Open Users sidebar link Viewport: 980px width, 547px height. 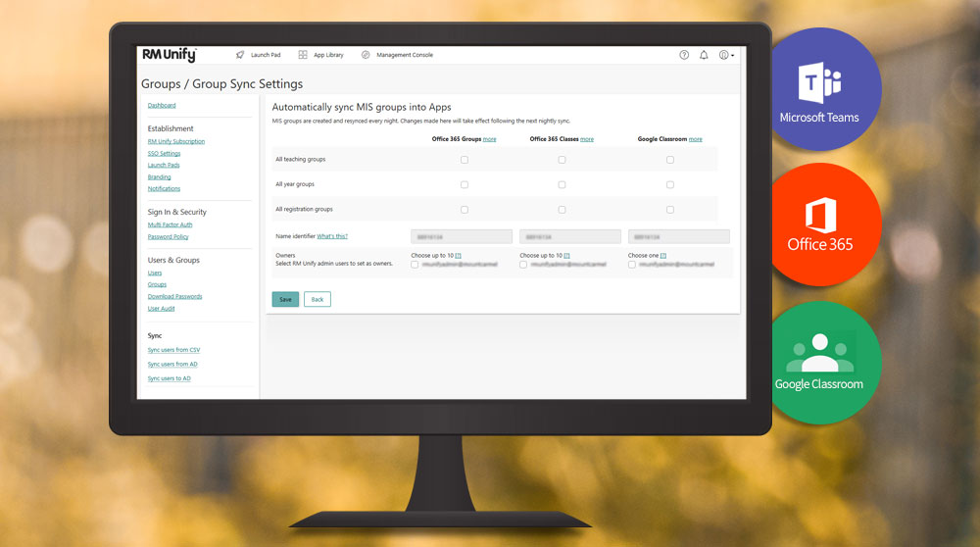coord(155,273)
